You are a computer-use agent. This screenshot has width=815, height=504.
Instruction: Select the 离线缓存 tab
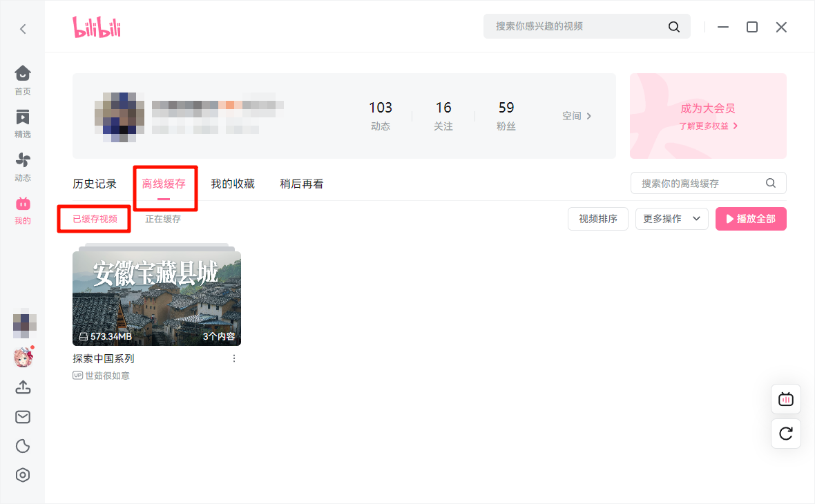(x=164, y=184)
